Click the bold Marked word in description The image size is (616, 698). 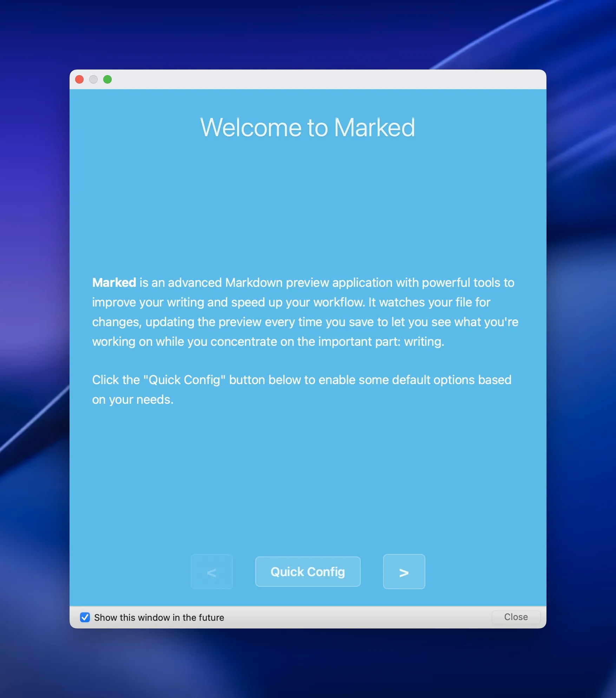coord(114,283)
